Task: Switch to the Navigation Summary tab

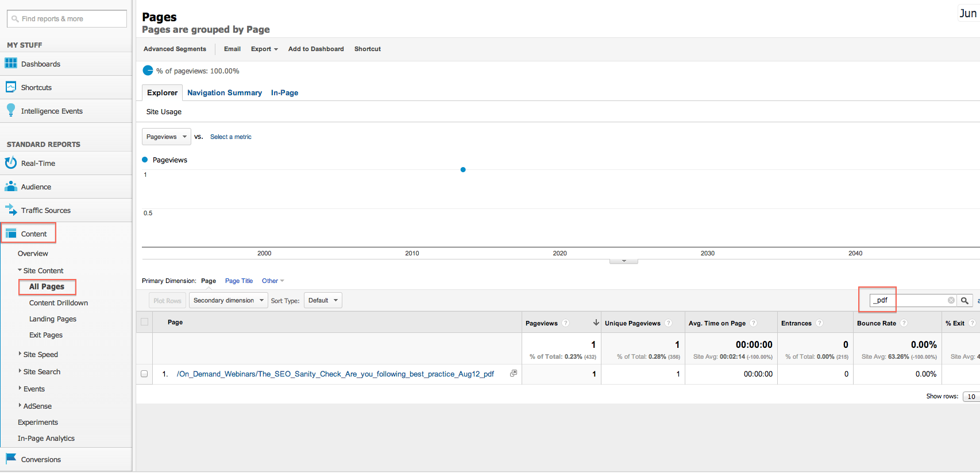Action: tap(224, 92)
